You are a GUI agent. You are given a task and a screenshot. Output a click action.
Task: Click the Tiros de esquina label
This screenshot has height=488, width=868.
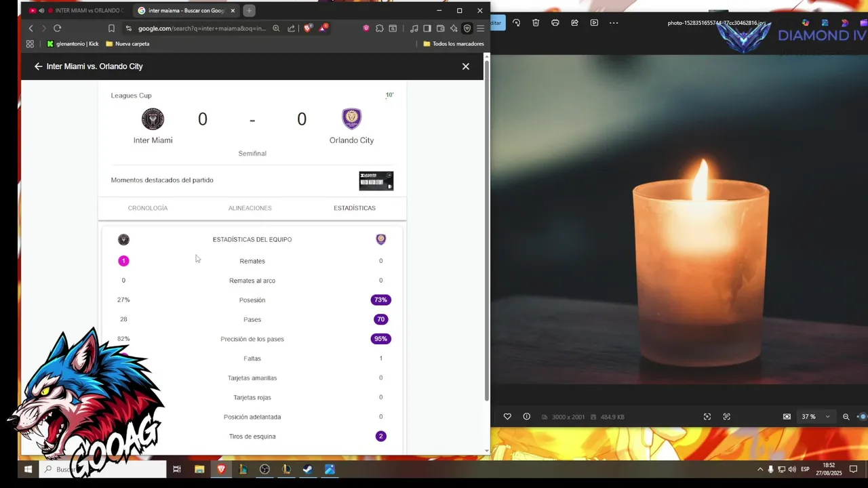(x=252, y=436)
